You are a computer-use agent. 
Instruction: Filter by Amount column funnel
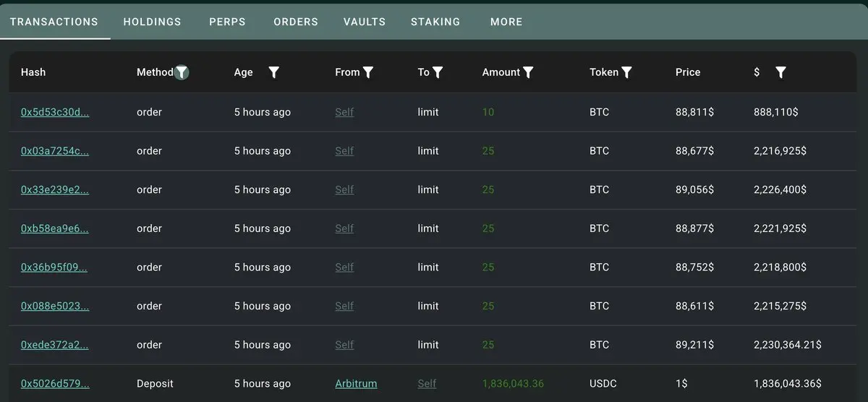click(x=528, y=72)
